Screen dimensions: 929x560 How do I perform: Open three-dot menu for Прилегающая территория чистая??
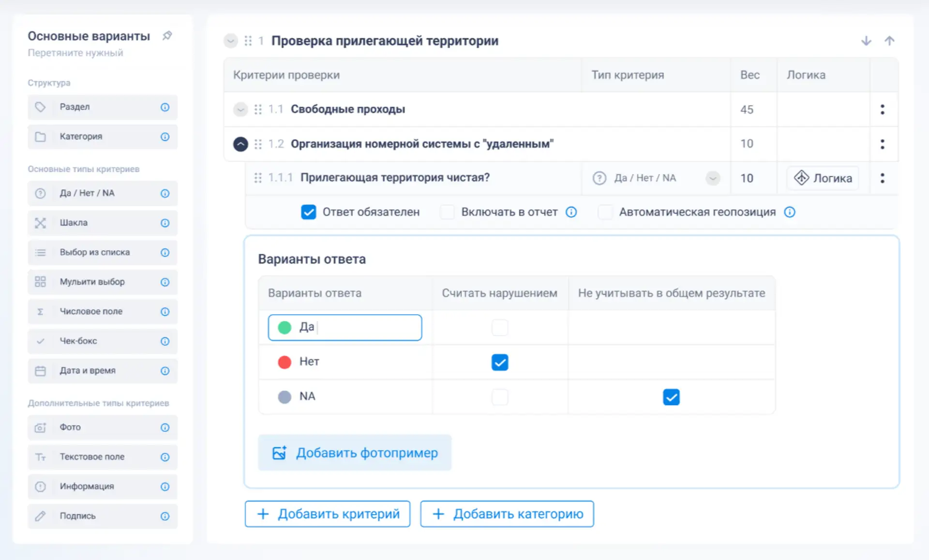coord(883,178)
